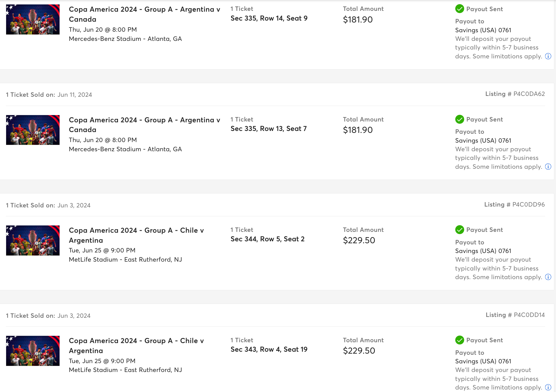The image size is (556, 392).
Task: Click $229.50 total amount for Sec 343 ticket
Action: tap(359, 351)
